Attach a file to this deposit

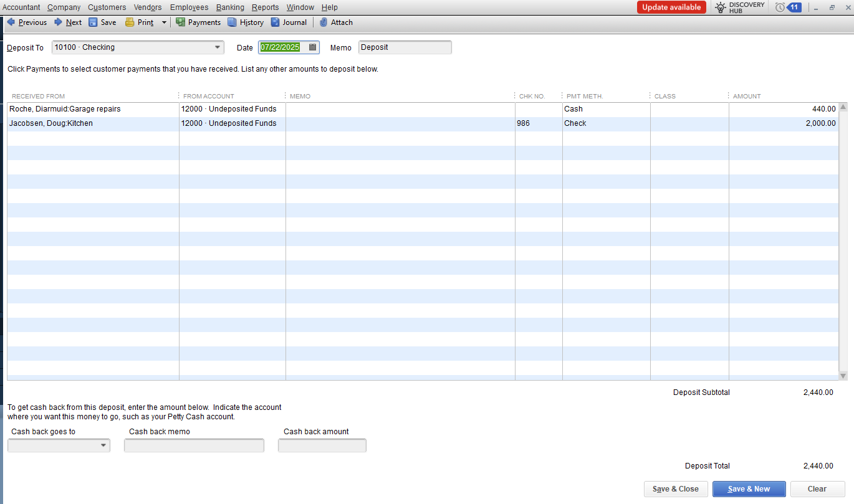click(336, 22)
